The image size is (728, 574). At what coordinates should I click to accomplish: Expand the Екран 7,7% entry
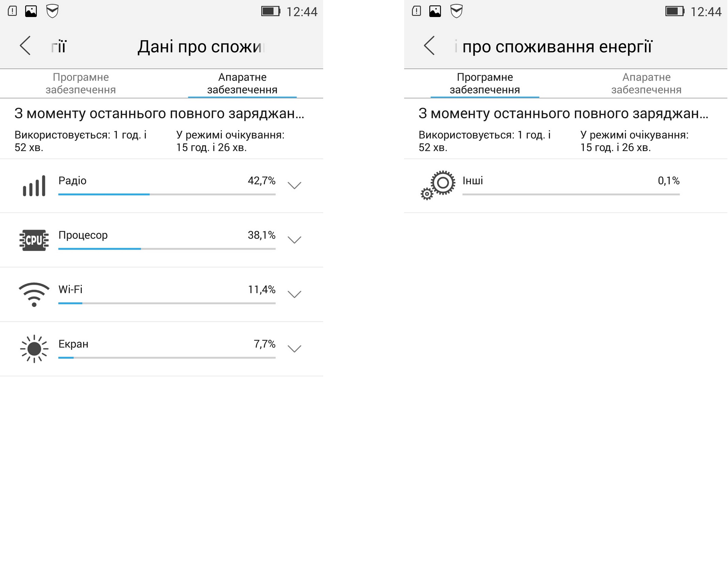click(x=294, y=349)
